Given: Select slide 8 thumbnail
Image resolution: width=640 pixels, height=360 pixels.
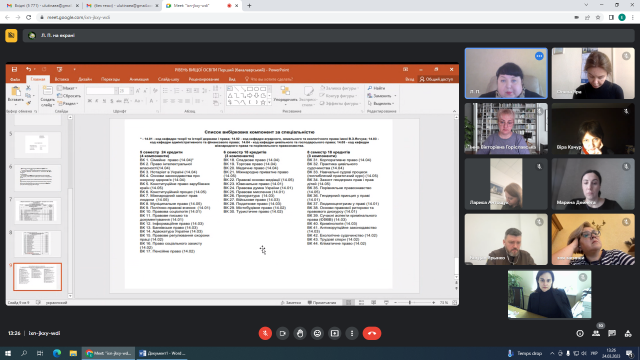Looking at the screenshot, I should [x=38, y=244].
